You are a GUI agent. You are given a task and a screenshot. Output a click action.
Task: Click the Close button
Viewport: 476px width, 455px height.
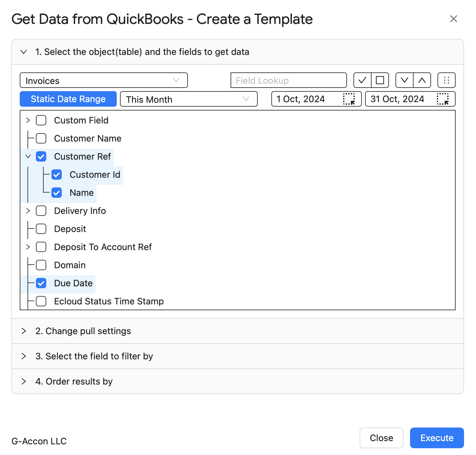click(382, 438)
